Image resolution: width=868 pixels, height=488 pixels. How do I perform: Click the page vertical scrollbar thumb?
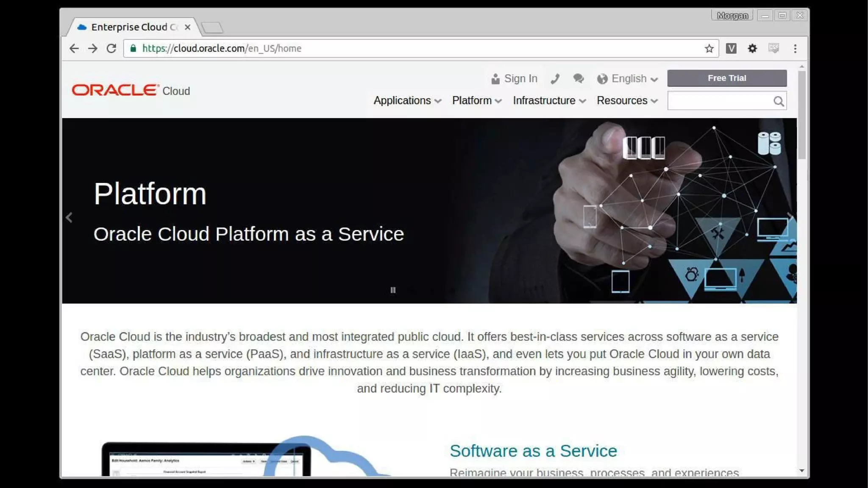pyautogui.click(x=801, y=115)
